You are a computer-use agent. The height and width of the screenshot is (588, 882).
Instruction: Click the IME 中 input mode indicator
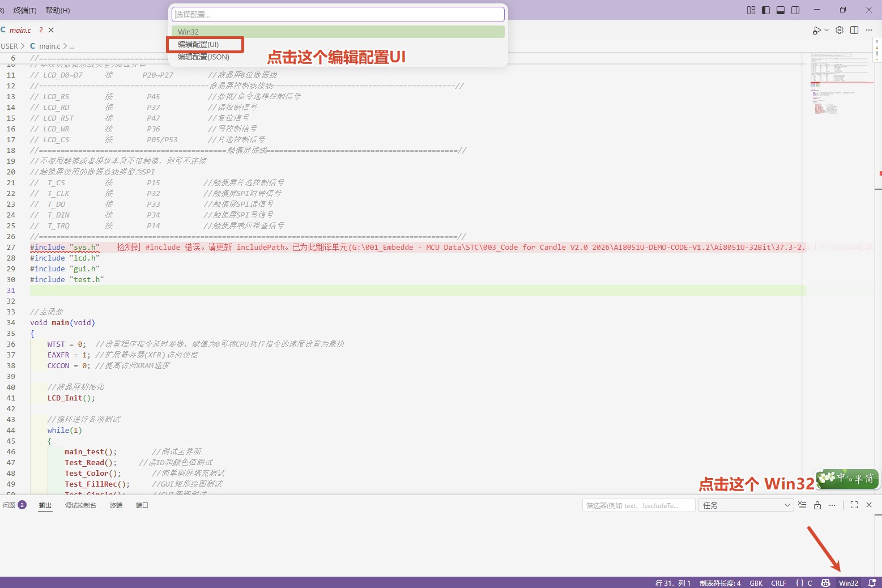pyautogui.click(x=841, y=478)
